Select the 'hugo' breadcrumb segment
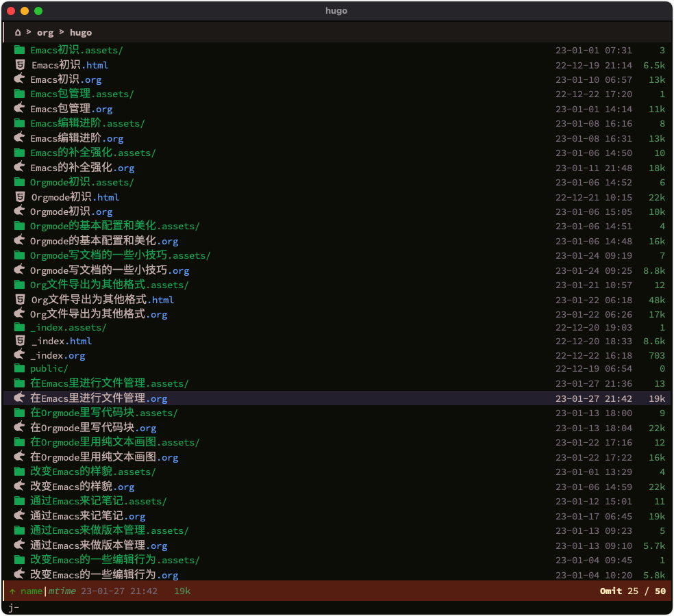This screenshot has width=674, height=616. [x=81, y=33]
